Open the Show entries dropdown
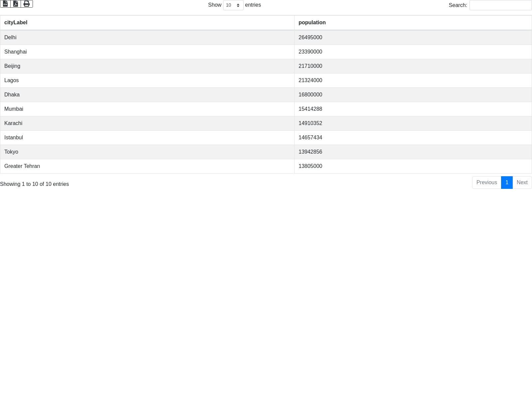 pyautogui.click(x=233, y=5)
